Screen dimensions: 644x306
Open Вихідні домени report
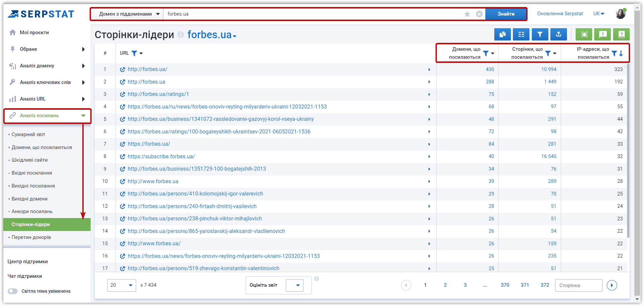click(x=30, y=199)
